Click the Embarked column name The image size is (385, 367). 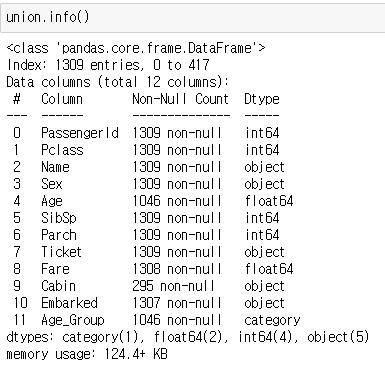point(69,303)
